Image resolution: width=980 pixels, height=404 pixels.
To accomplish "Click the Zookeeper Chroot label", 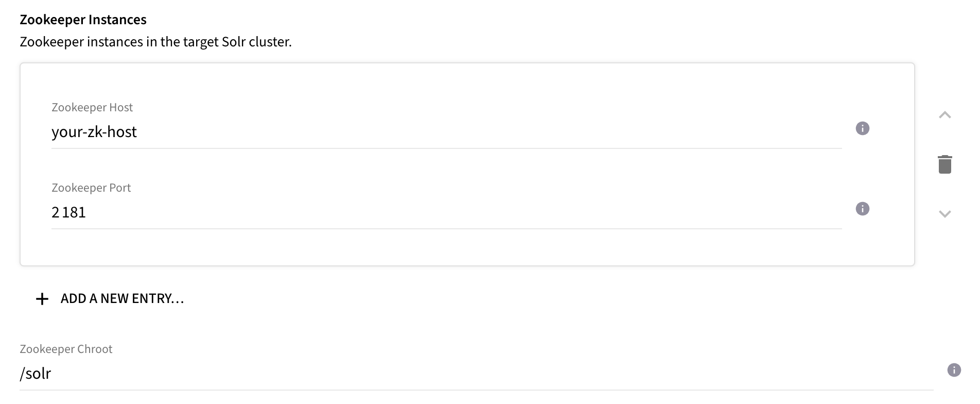I will tap(66, 349).
